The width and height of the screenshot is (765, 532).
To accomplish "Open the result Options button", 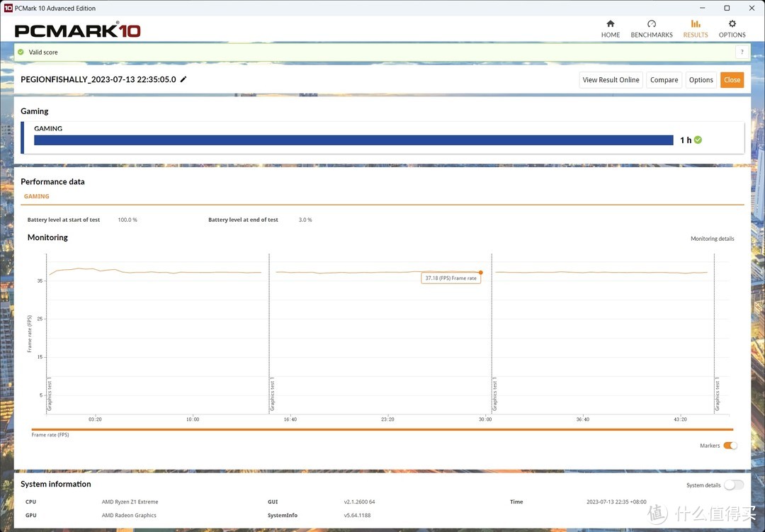I will pos(701,79).
